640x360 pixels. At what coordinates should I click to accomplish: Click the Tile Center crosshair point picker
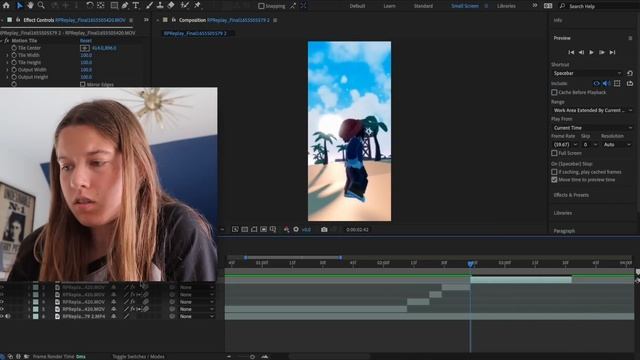click(x=84, y=48)
